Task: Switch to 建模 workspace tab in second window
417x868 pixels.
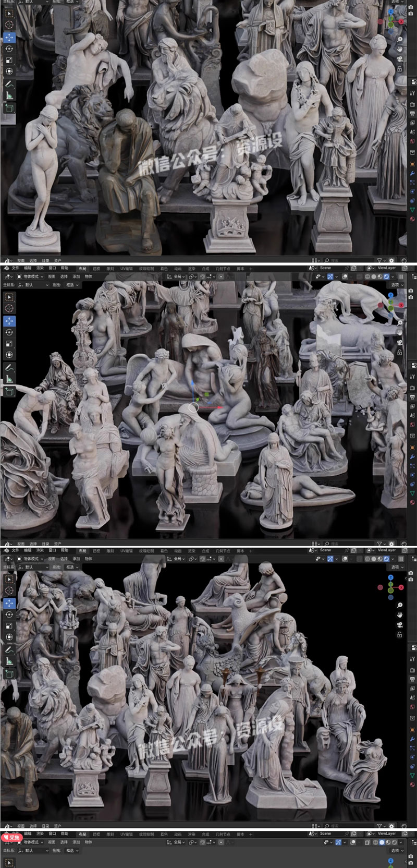Action: click(x=96, y=268)
